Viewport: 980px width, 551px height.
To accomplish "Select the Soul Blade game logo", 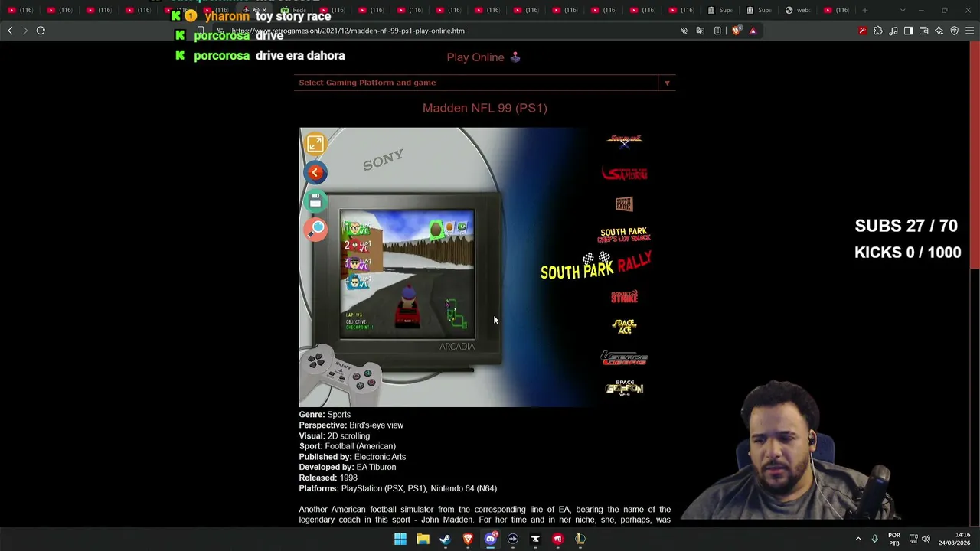I will (624, 139).
